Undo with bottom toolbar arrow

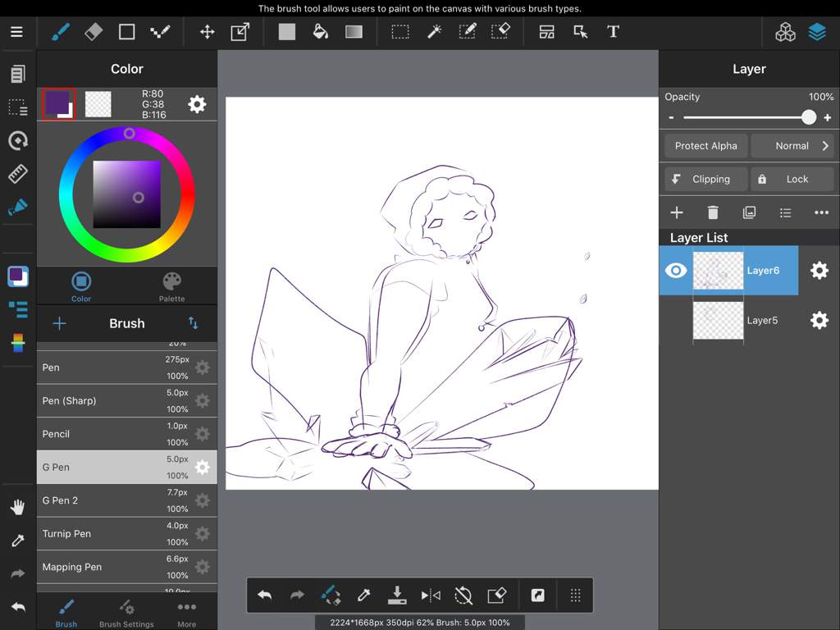(x=265, y=596)
